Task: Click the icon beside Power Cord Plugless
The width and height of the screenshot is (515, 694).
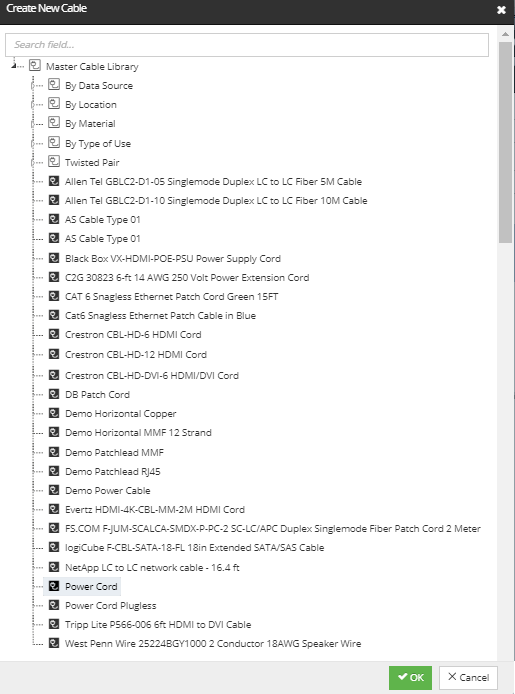Action: (54, 605)
